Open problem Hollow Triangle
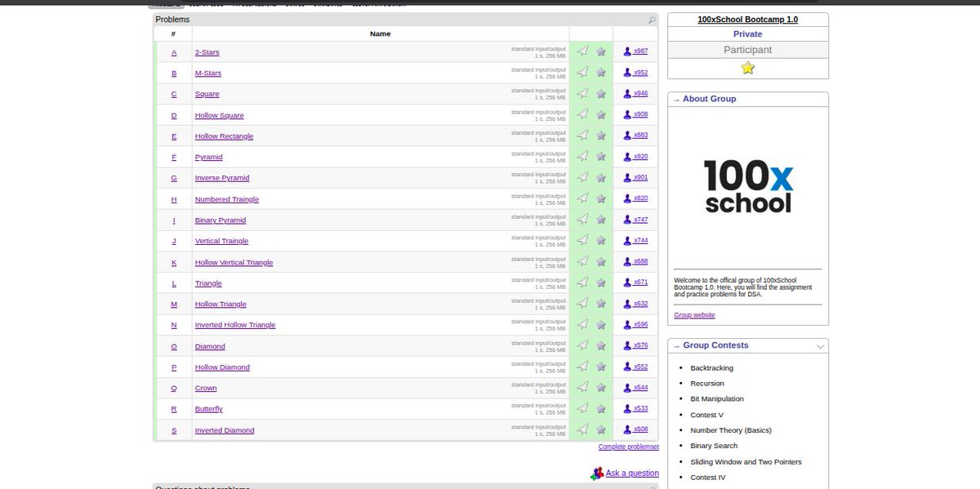 point(220,304)
